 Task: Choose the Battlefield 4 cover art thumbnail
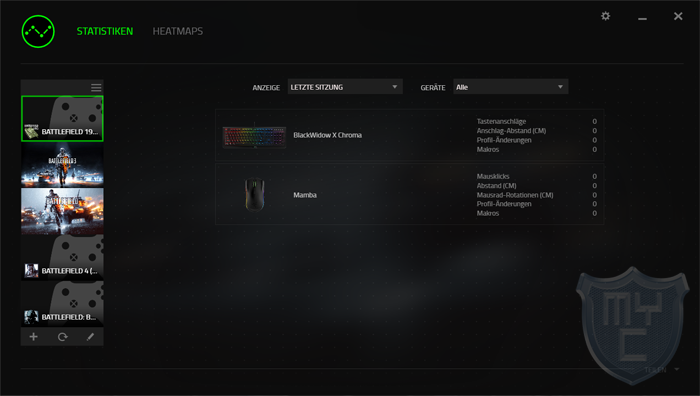tap(62, 211)
